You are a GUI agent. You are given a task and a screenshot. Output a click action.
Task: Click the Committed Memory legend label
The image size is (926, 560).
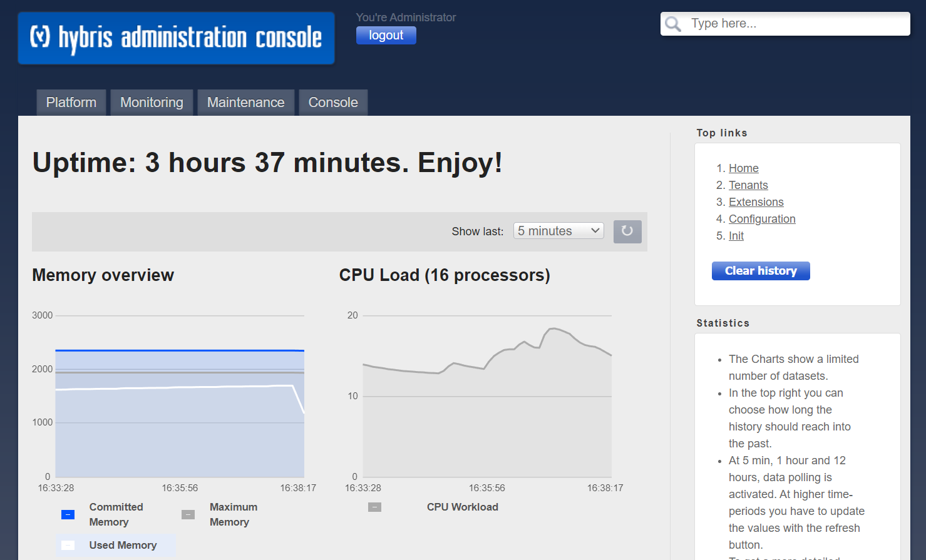(116, 514)
